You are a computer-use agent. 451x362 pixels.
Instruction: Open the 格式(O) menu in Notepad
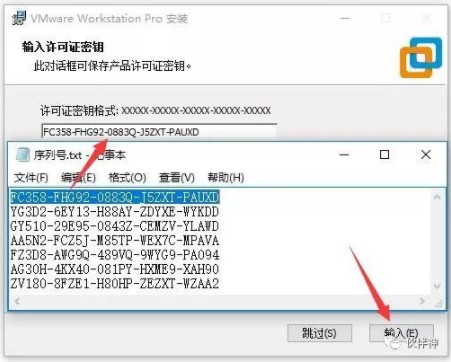[x=127, y=177]
